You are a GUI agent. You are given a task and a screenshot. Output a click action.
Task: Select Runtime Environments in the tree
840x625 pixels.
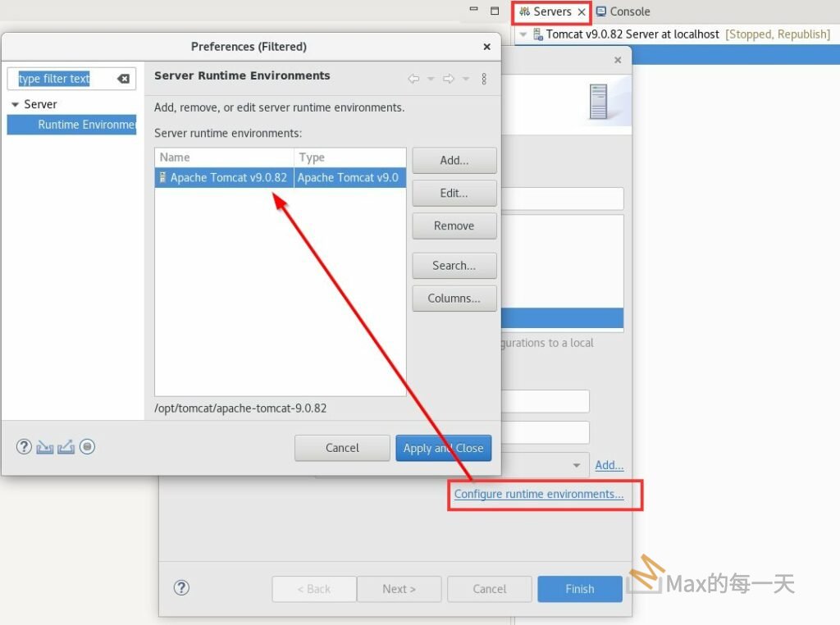coord(86,125)
